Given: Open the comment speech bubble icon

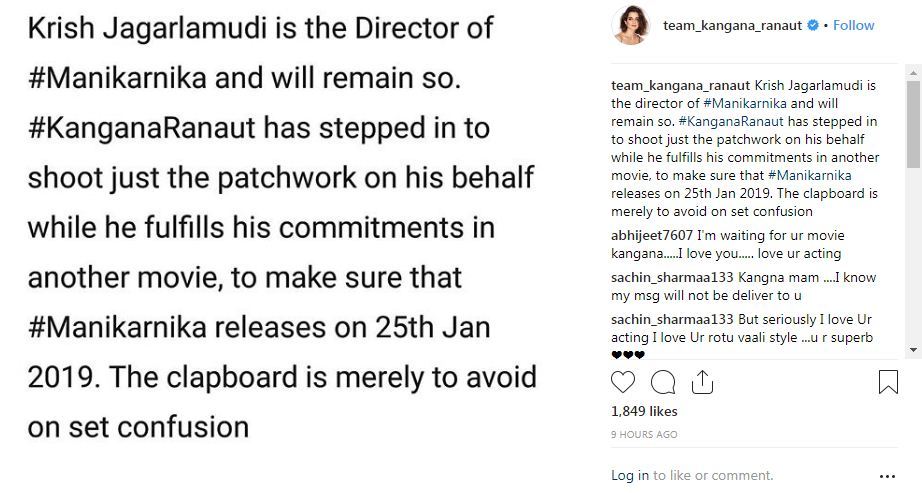Looking at the screenshot, I should pyautogui.click(x=663, y=382).
